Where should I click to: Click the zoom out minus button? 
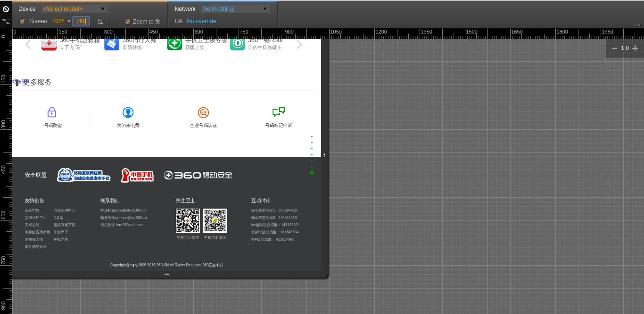(614, 48)
